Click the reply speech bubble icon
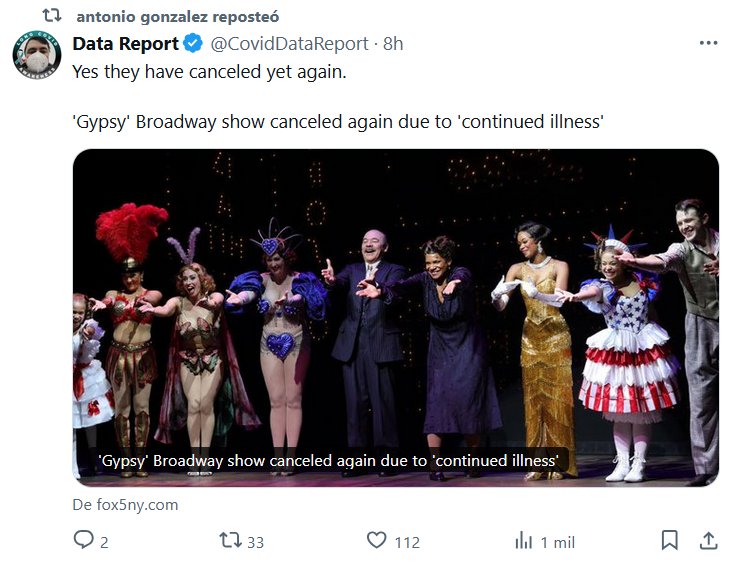 click(x=84, y=541)
